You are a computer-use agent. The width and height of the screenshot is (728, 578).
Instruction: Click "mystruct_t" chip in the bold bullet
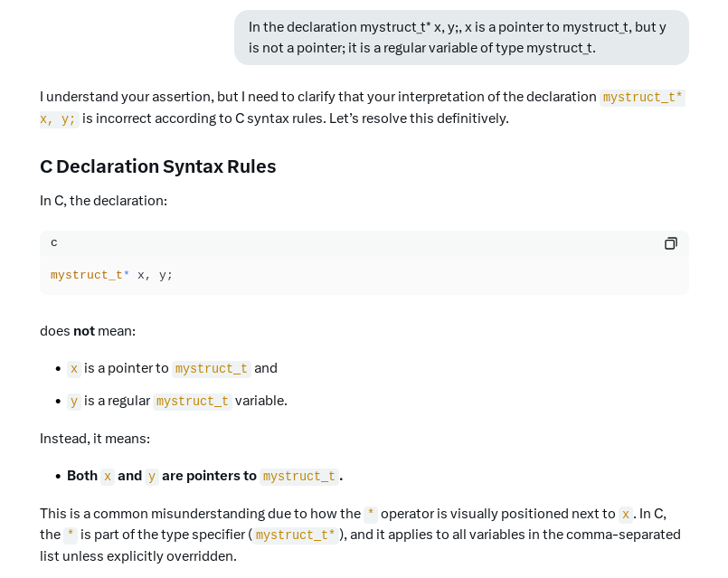coord(298,477)
